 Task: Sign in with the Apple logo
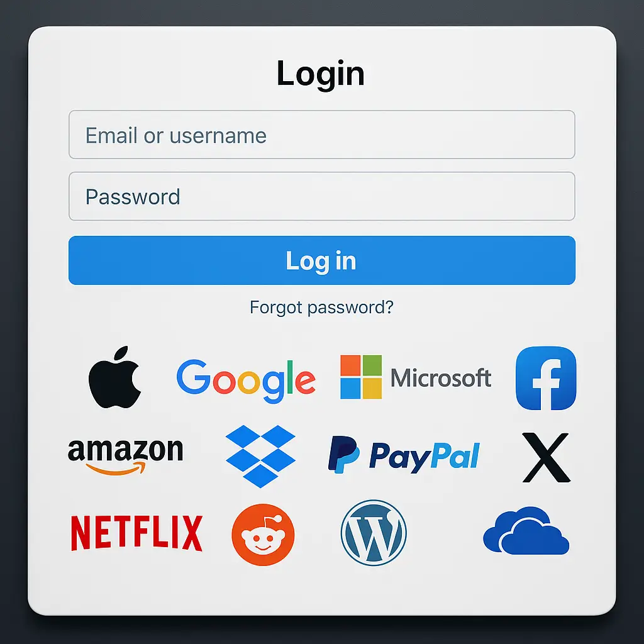point(115,377)
